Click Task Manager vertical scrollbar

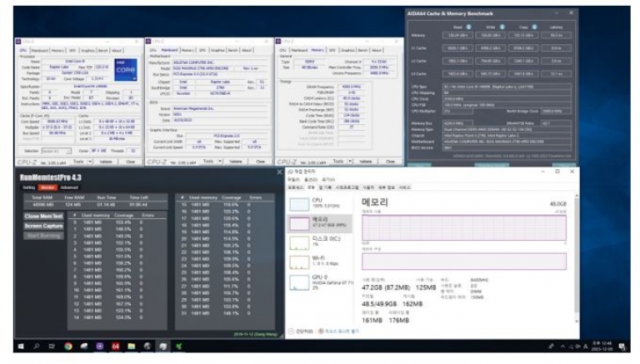(577, 258)
